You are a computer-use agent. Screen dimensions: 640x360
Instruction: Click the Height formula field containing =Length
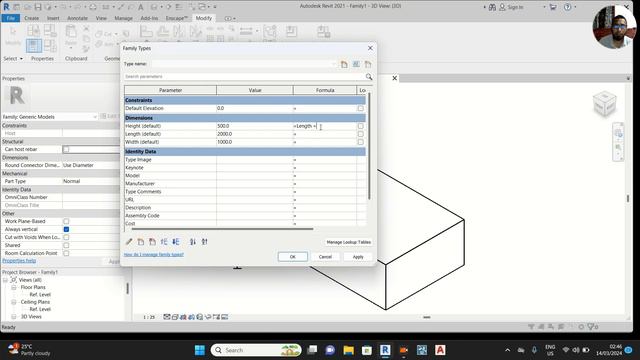(x=324, y=126)
